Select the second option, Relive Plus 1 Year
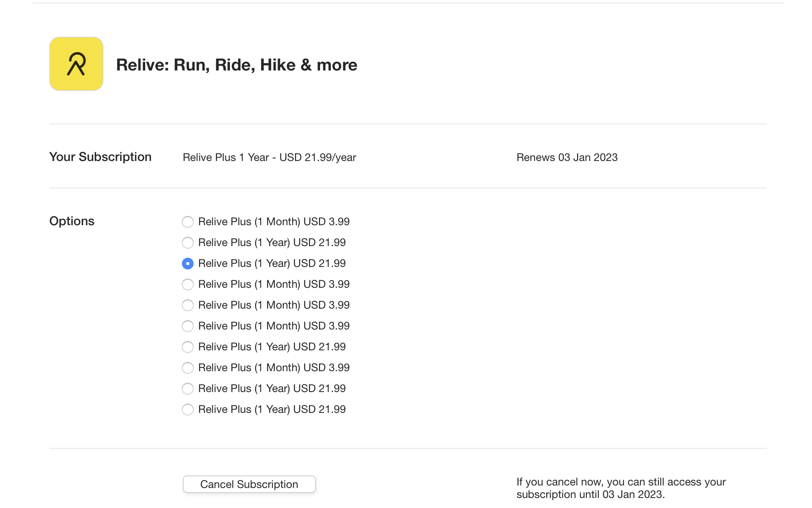Image resolution: width=812 pixels, height=508 pixels. [x=188, y=243]
